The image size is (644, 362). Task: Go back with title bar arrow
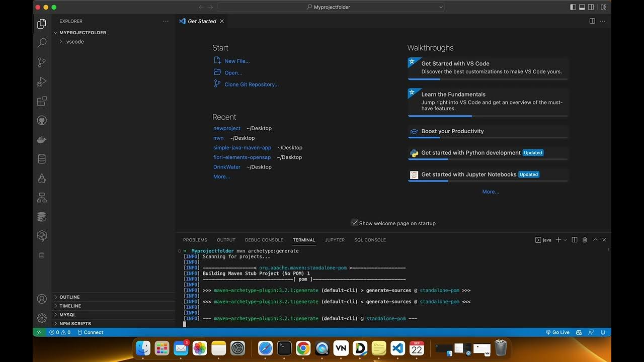coord(201,7)
